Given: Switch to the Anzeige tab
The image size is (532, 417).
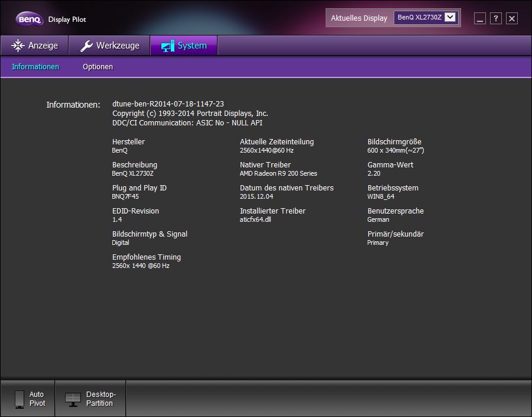Looking at the screenshot, I should [34, 46].
